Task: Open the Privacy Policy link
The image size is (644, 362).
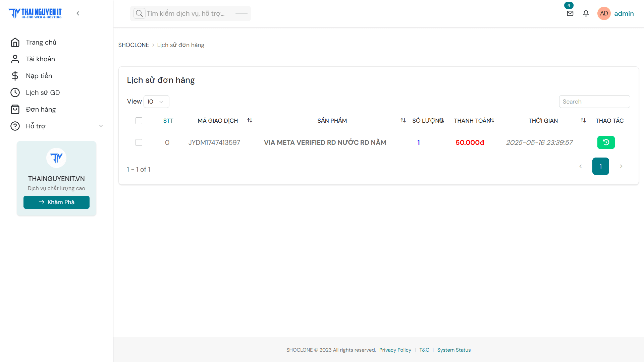Action: [x=395, y=350]
